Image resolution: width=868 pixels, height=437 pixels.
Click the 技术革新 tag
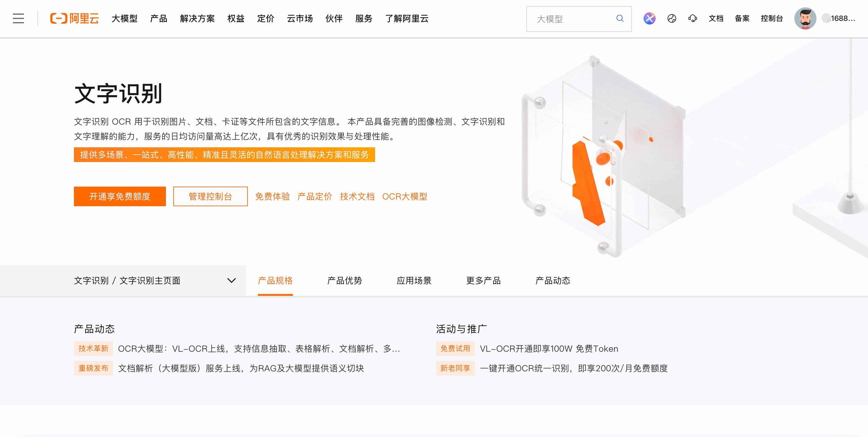tap(93, 349)
